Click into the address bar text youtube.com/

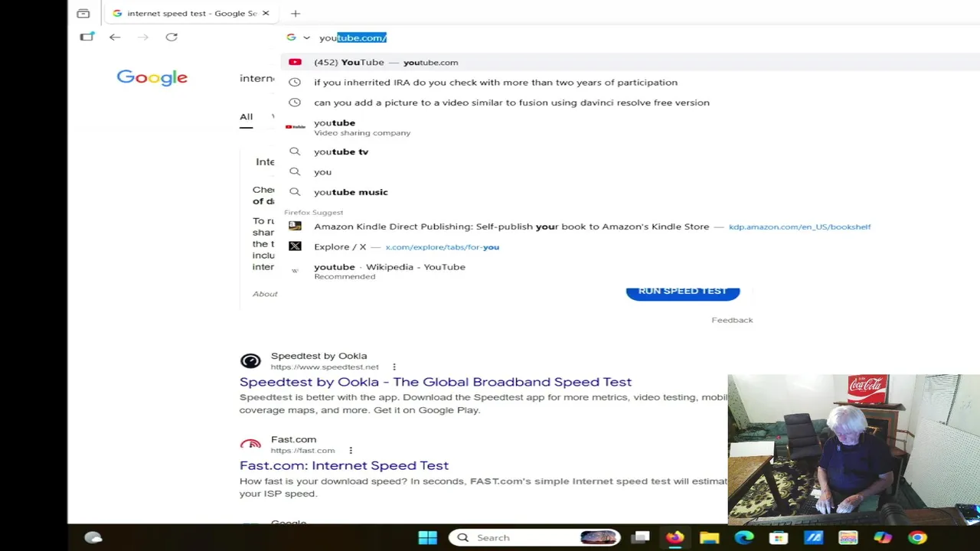click(353, 37)
